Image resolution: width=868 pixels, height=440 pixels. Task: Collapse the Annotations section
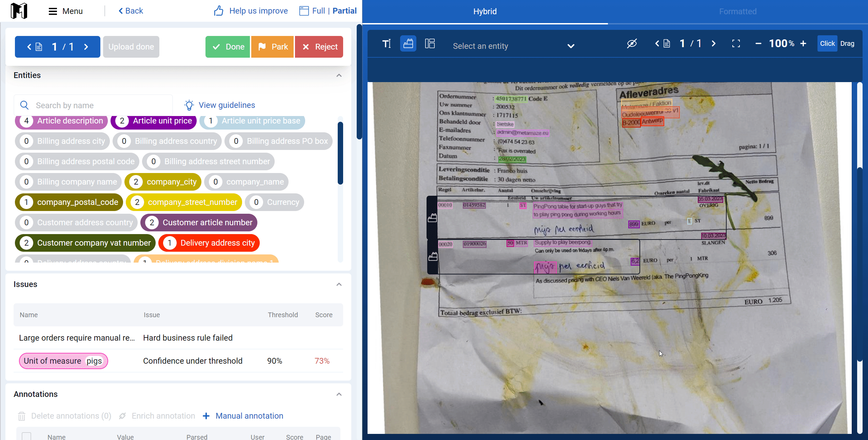(x=339, y=394)
